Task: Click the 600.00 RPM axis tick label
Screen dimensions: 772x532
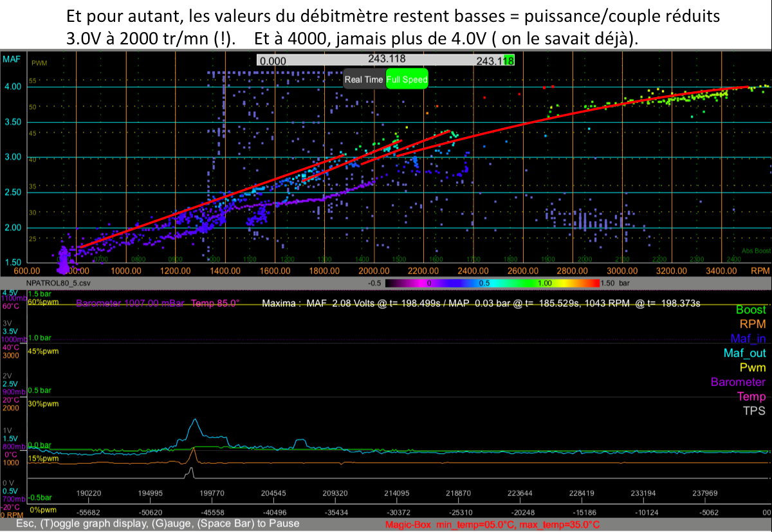Action: coord(26,271)
